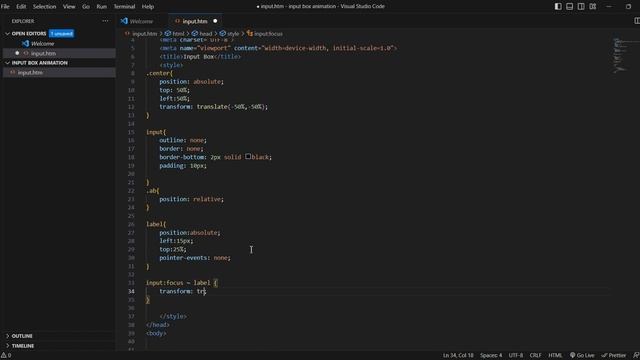Viewport: 640px width, 360px height.
Task: Open the Help menu
Action: pyautogui.click(x=148, y=7)
